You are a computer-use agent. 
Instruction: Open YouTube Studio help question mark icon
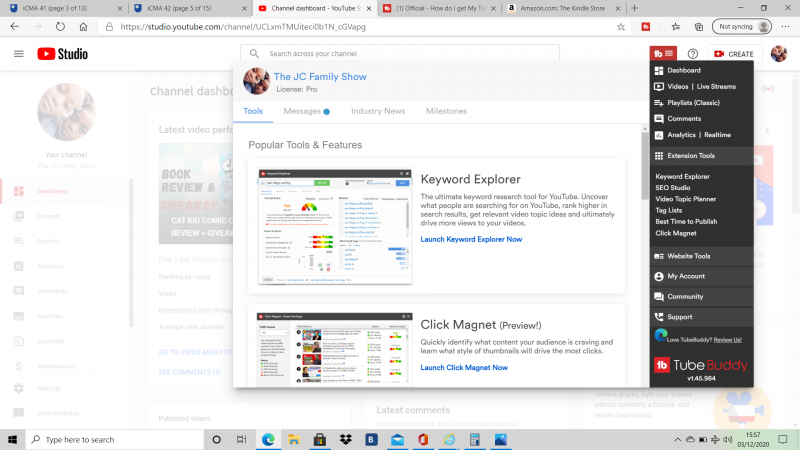point(692,53)
